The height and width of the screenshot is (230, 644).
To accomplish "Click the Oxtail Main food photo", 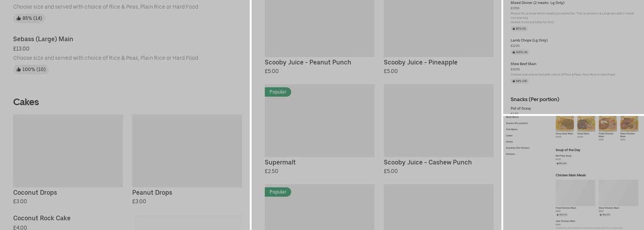I will [x=586, y=124].
